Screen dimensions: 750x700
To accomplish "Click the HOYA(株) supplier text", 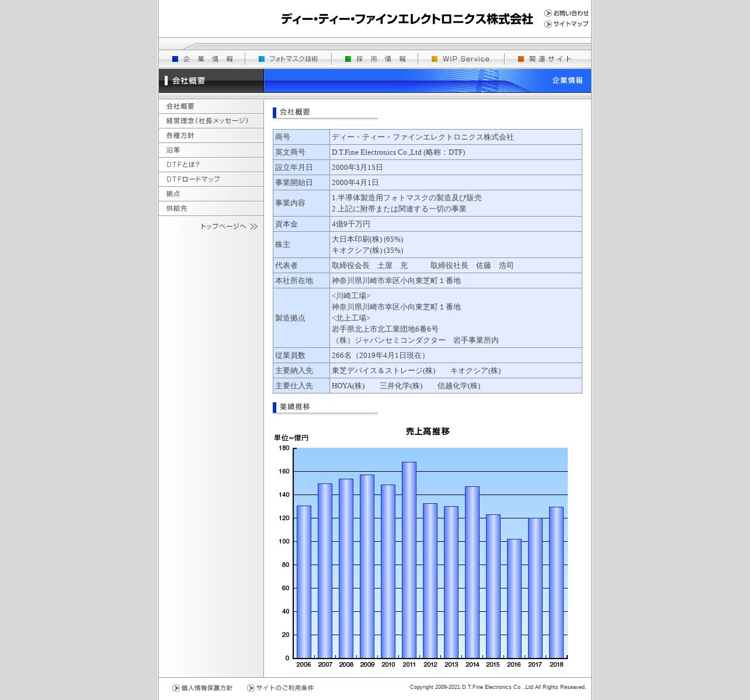I will click(348, 386).
